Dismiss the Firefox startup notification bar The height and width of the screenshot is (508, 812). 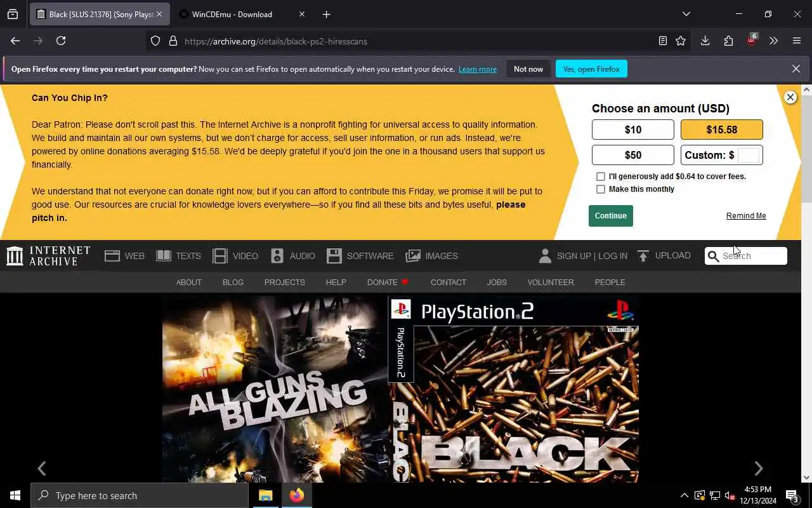(796, 69)
